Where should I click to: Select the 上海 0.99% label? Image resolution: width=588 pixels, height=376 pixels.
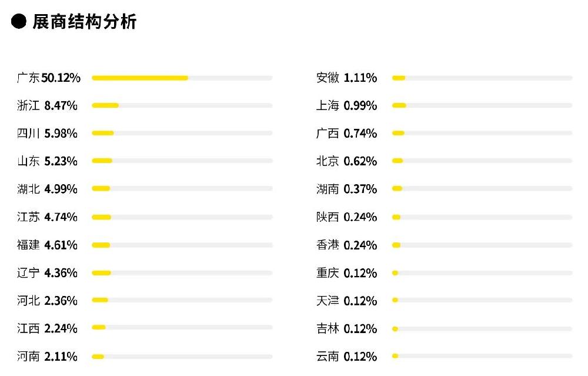click(x=346, y=105)
